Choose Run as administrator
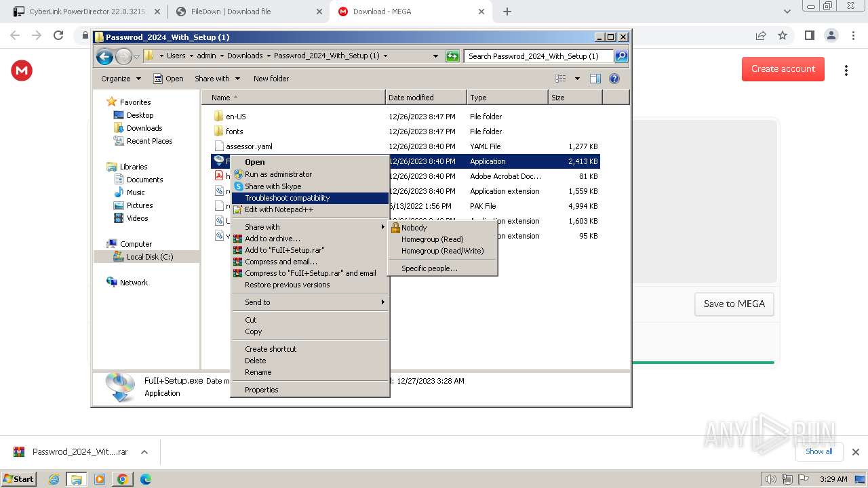868x488 pixels. pyautogui.click(x=310, y=174)
